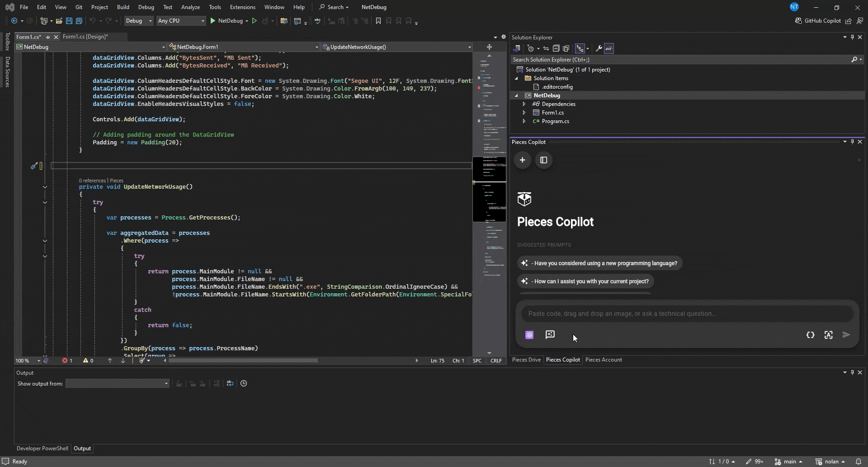This screenshot has width=868, height=467.
Task: Select the new programming language suggested prompt
Action: (600, 263)
